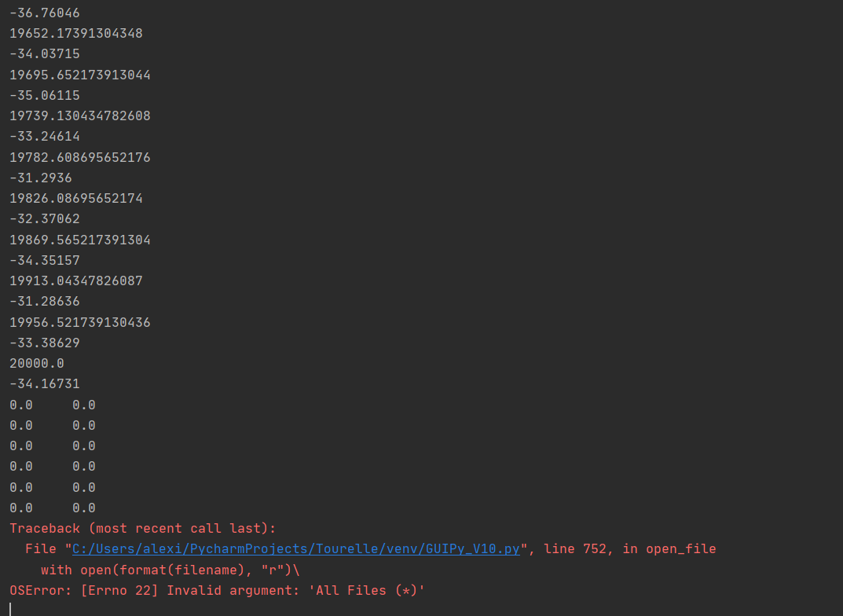Click the first '0.0 0.0' output row
The width and height of the screenshot is (843, 616).
click(x=53, y=405)
